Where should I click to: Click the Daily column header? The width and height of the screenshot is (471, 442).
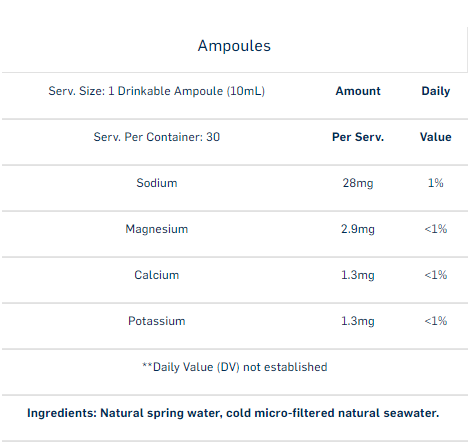[436, 91]
